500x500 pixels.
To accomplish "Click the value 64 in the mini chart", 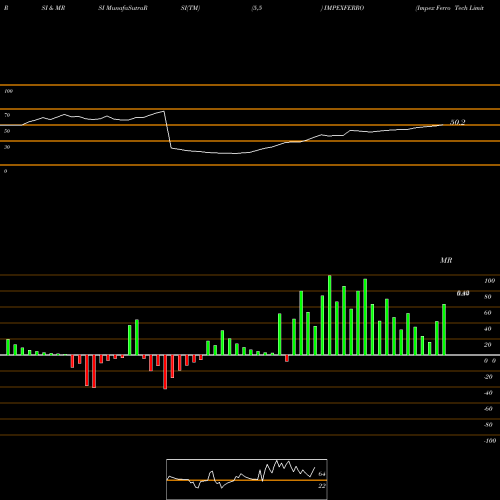I will pyautogui.click(x=322, y=474).
